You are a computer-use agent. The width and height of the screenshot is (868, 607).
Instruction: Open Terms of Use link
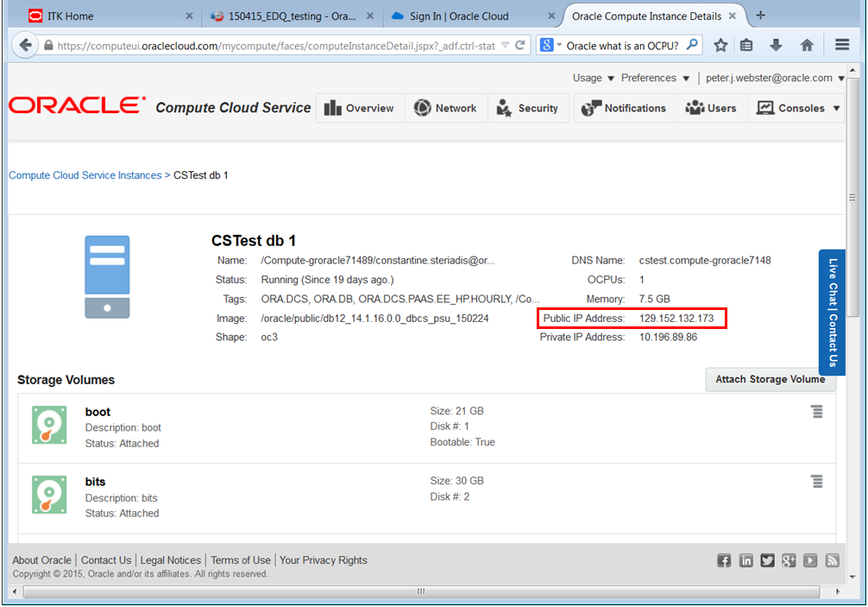coord(240,560)
